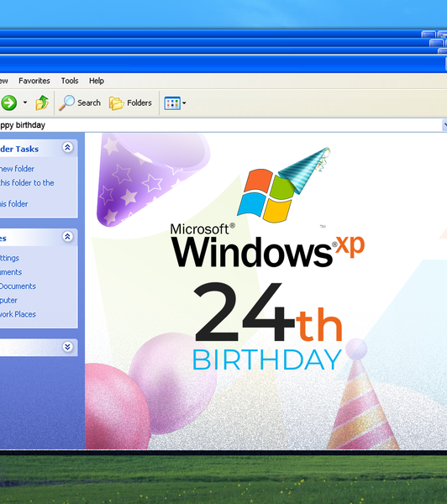
Task: Go up one folder level
Action: (x=42, y=102)
